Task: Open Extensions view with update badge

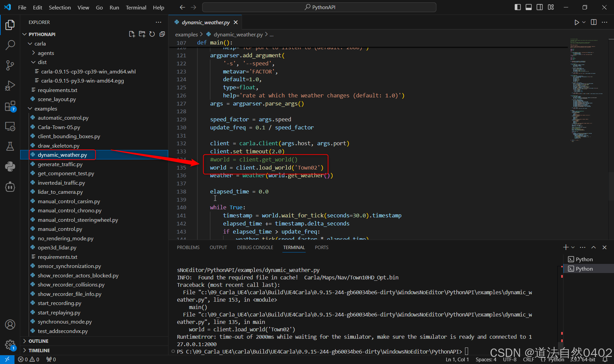Action: click(x=10, y=106)
